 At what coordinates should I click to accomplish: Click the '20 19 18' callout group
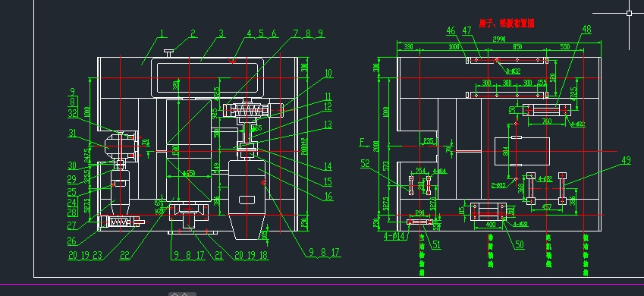pos(251,255)
